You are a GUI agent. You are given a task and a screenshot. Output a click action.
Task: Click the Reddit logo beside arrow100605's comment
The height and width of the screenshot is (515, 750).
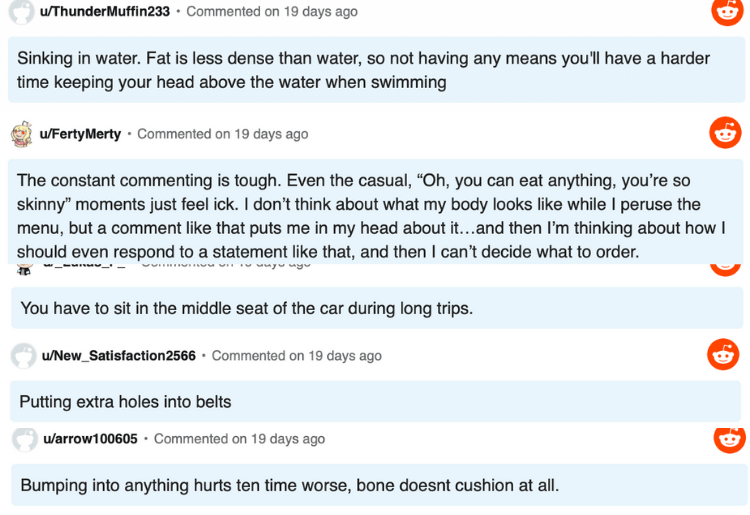(x=729, y=440)
